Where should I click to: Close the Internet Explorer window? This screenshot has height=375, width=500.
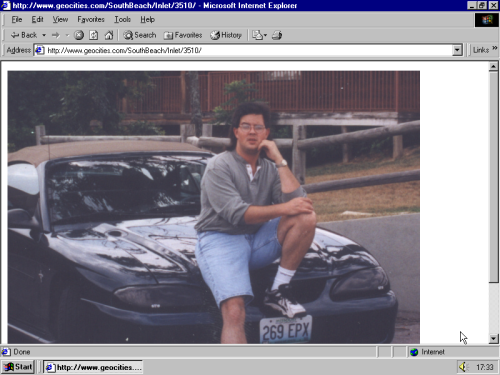493,5
